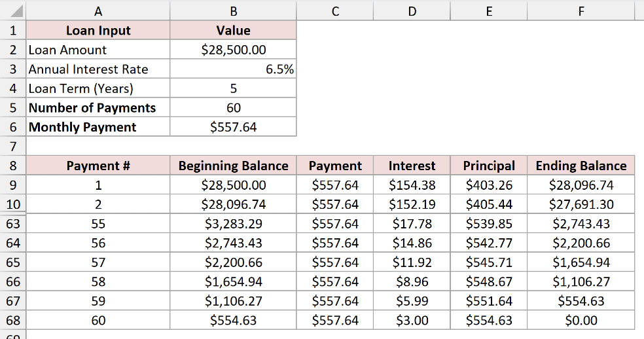Select payment number 1 cell
Screen dimensions: 644x339
(x=98, y=185)
